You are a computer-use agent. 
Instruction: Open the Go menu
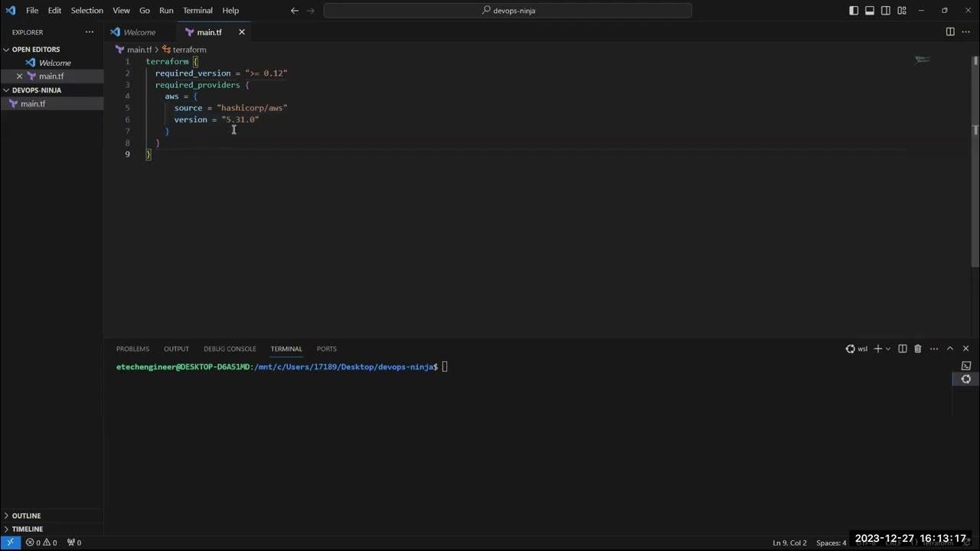click(145, 11)
